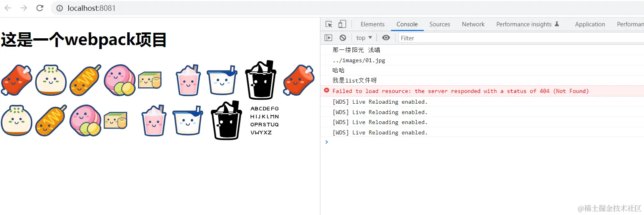Click the last Live Reloading enabled message

[380, 132]
